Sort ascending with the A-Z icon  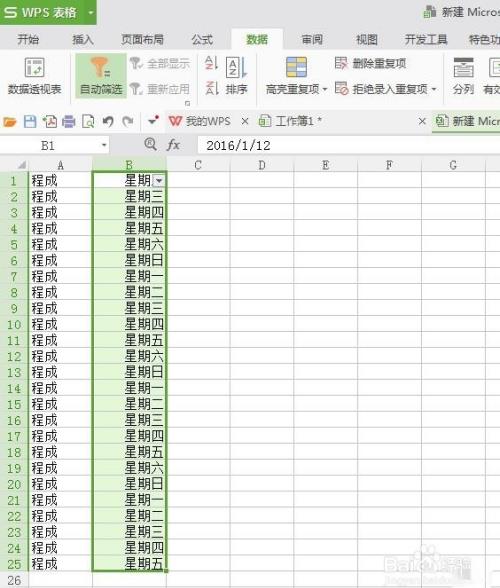pyautogui.click(x=211, y=63)
